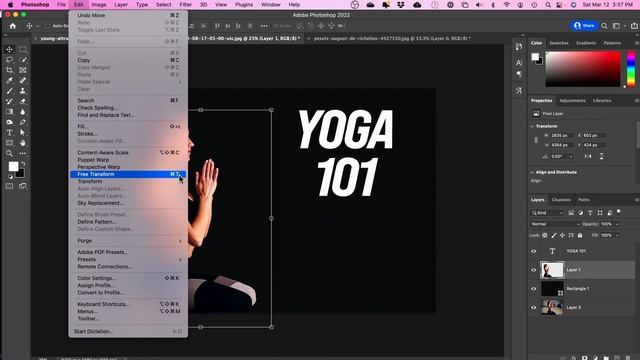Screen dimensions: 640x360
Task: Hide Layer 1 using its eye icon
Action: [533, 270]
